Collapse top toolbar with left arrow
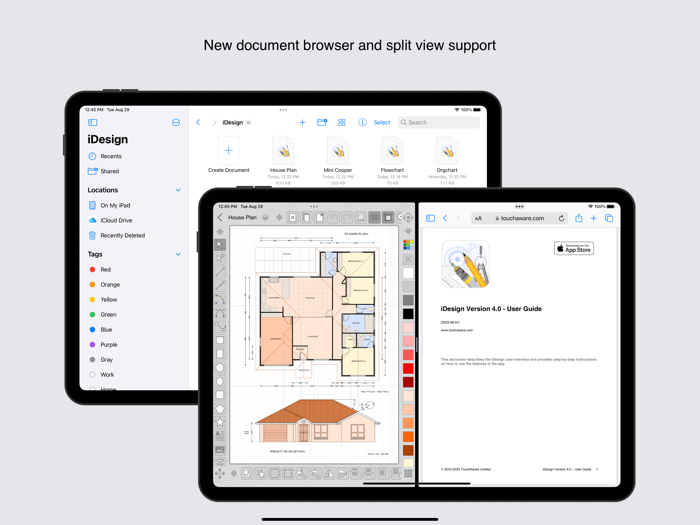700x525 pixels. [x=279, y=217]
